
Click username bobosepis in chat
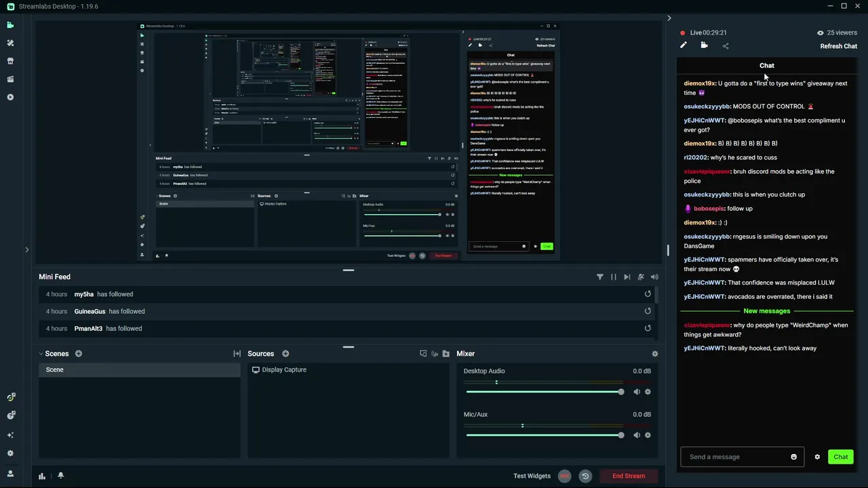click(709, 209)
